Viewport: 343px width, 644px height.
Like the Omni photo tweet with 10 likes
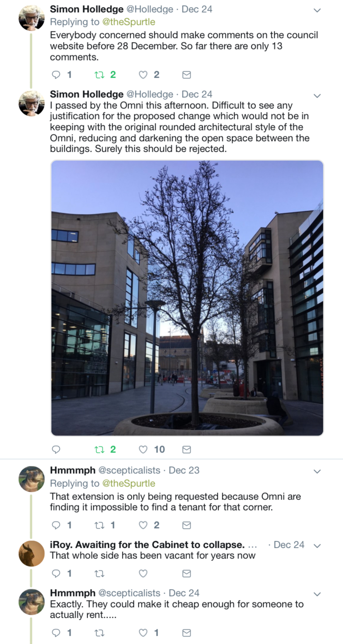tap(143, 449)
